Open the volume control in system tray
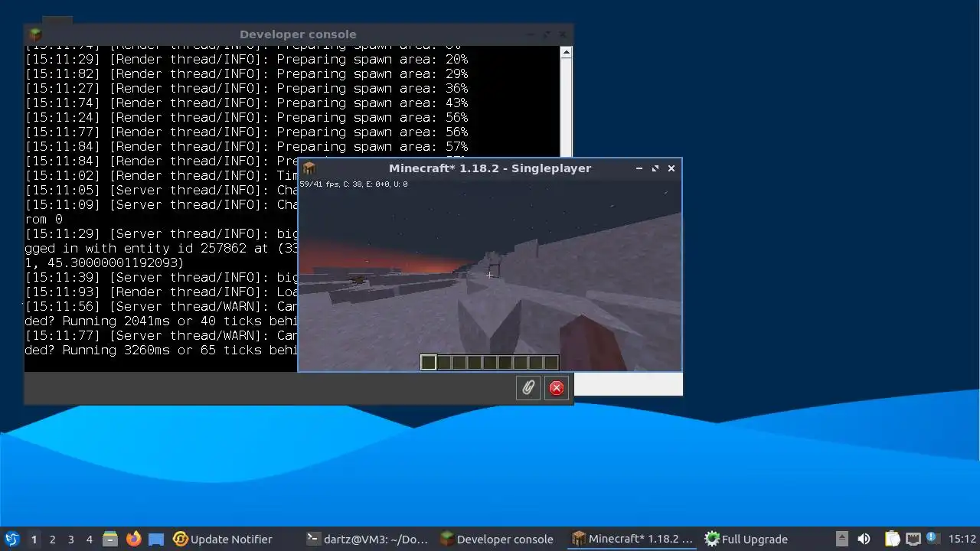Viewport: 980px width, 551px height. 864,539
